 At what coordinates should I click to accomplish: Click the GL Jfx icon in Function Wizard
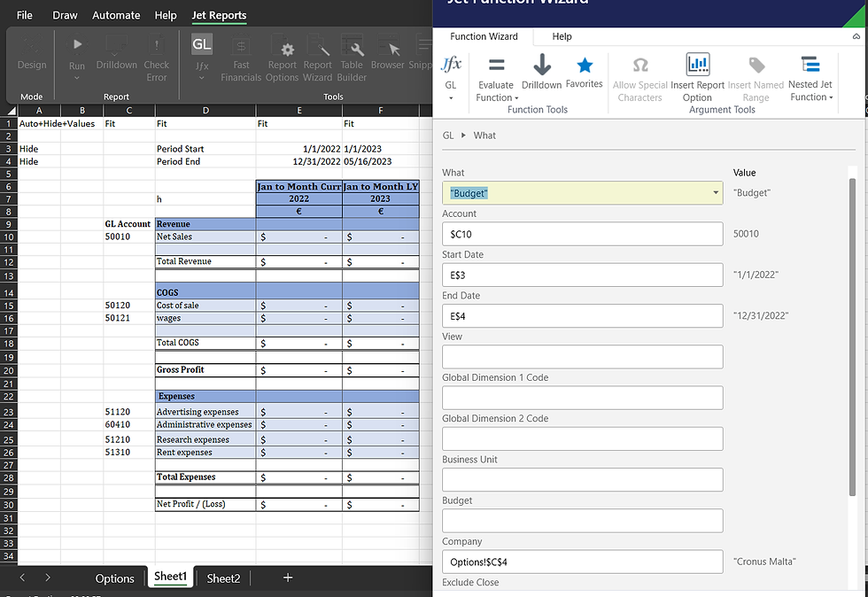[451, 65]
